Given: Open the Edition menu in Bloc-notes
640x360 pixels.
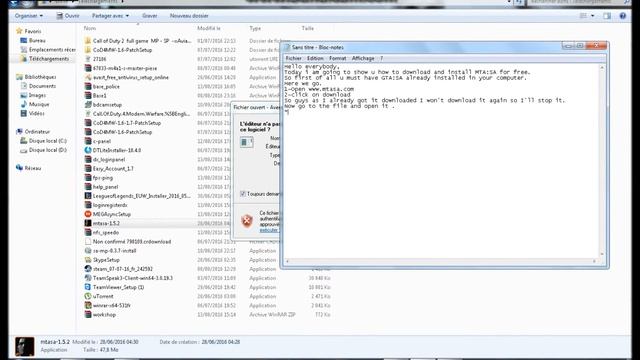Looking at the screenshot, I should pos(315,58).
